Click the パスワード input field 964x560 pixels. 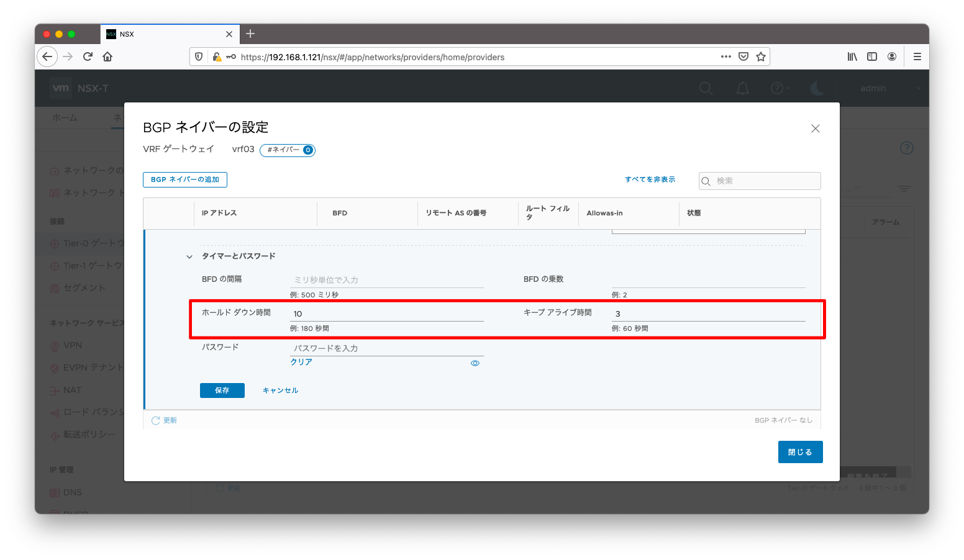point(386,348)
